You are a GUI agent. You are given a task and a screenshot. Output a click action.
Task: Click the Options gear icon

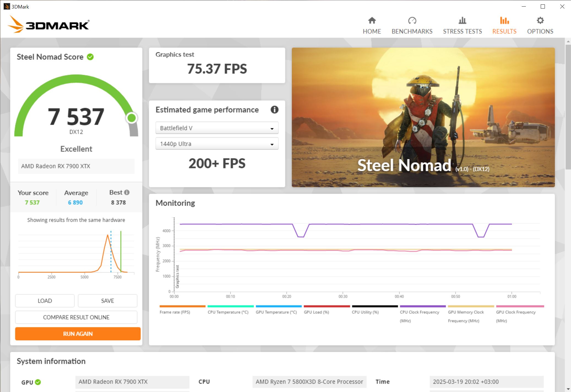coord(540,21)
